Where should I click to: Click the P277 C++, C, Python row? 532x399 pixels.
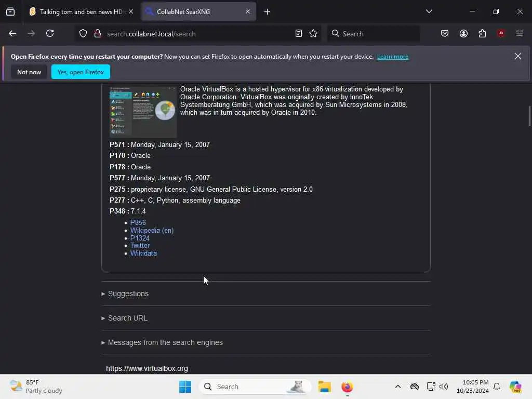pos(175,201)
